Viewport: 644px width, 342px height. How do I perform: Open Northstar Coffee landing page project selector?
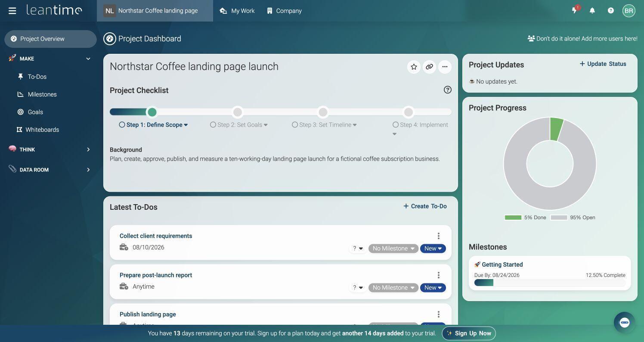[155, 11]
